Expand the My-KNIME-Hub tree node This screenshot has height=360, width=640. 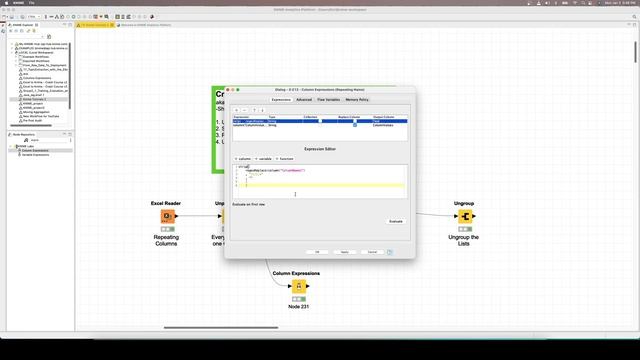(12, 44)
